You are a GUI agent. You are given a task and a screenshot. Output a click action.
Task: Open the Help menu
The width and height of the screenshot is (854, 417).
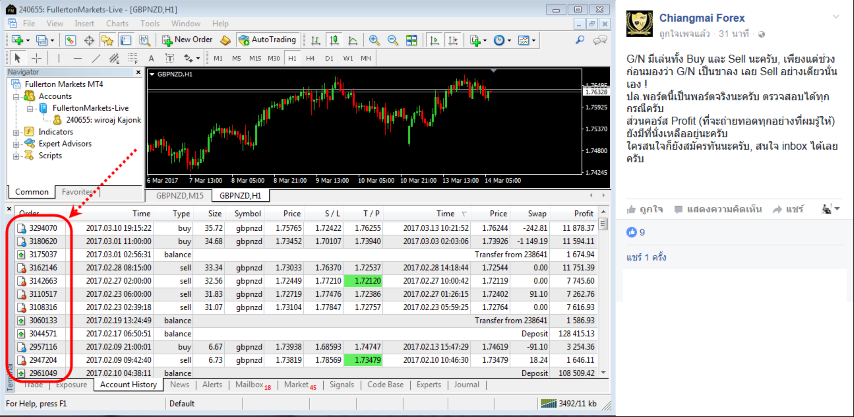click(221, 23)
